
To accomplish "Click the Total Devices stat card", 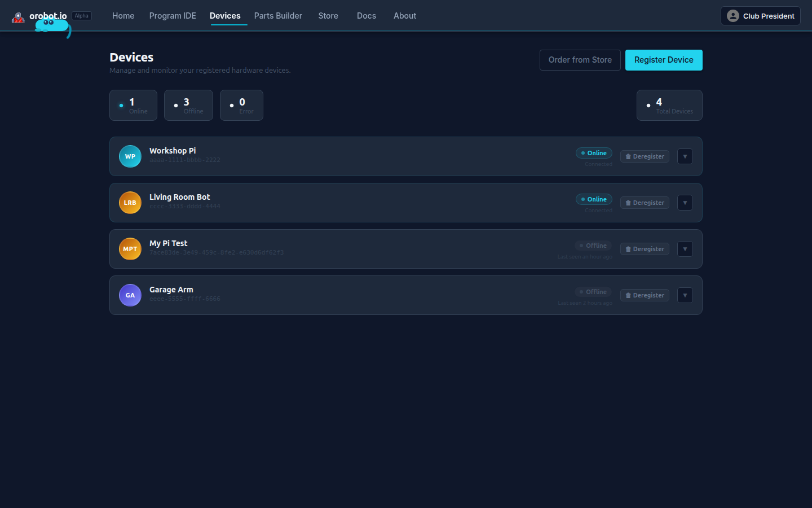I will point(669,105).
